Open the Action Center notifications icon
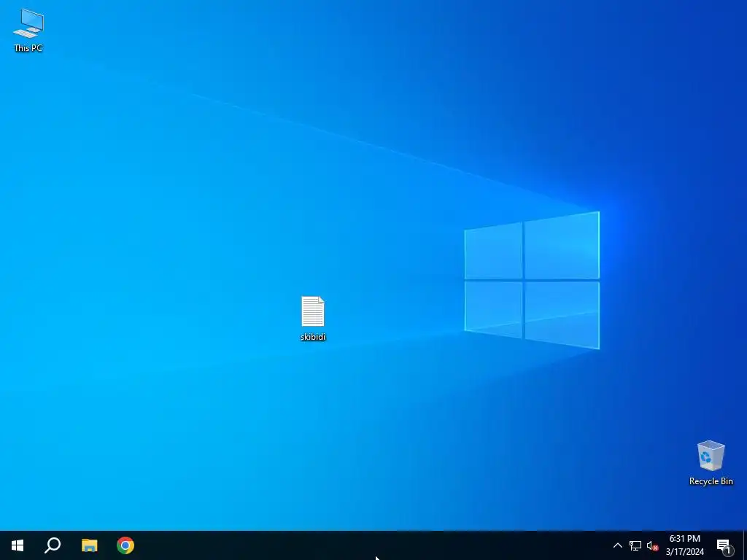The width and height of the screenshot is (747, 560). pyautogui.click(x=724, y=545)
